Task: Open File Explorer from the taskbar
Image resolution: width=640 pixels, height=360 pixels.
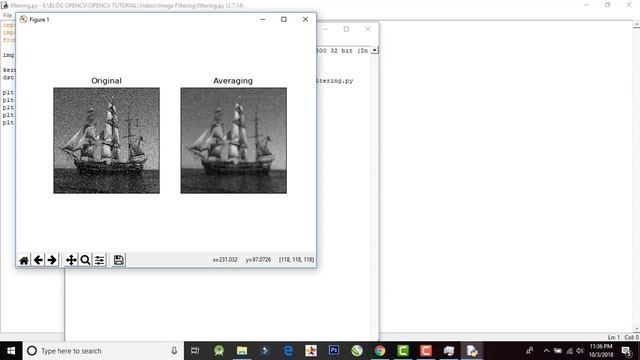Action: coord(242,351)
